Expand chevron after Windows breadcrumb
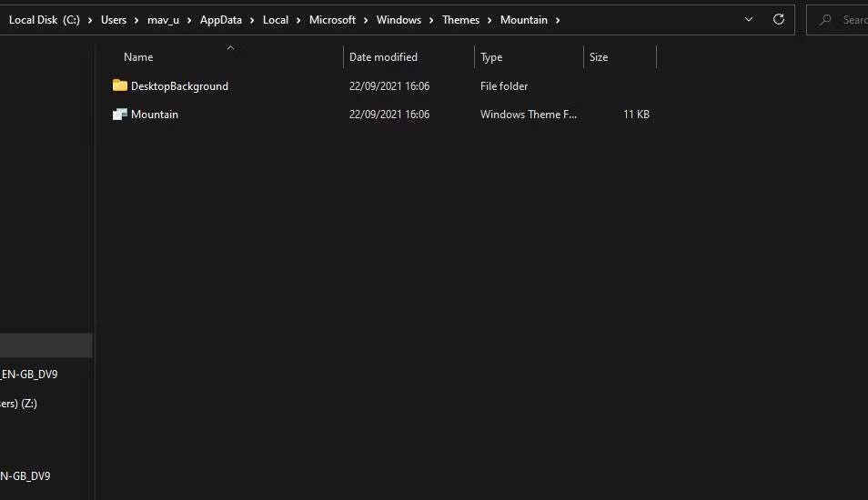868x500 pixels. [x=431, y=21]
